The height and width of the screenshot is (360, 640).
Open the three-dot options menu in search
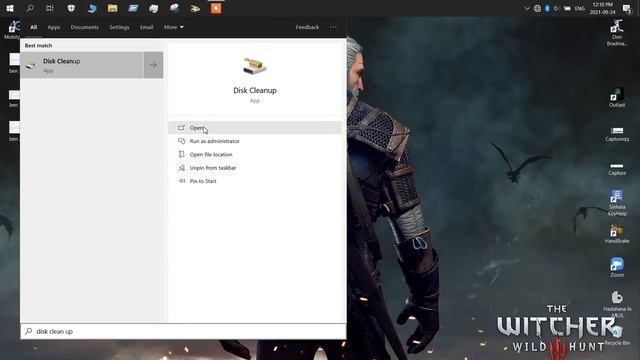coord(333,27)
